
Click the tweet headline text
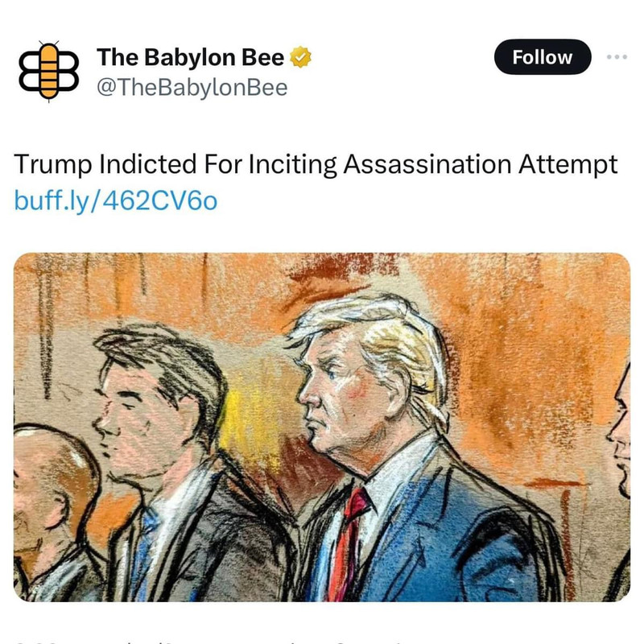[316, 165]
